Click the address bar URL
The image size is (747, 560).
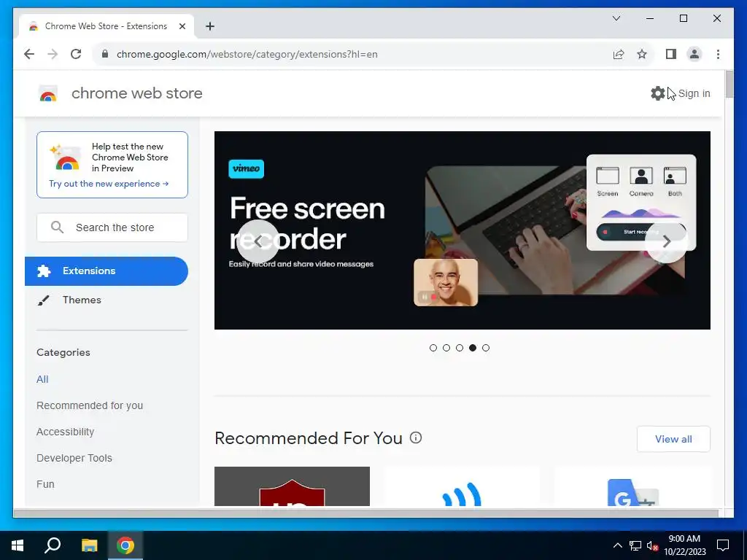pos(247,54)
